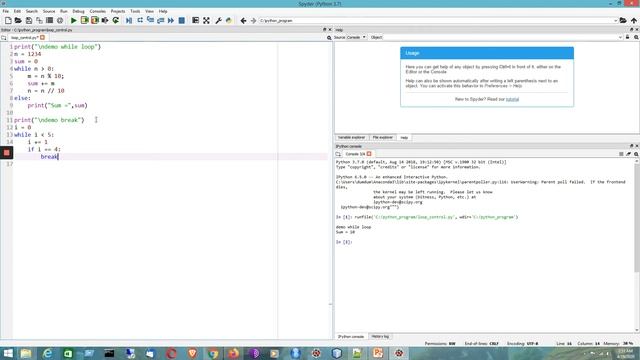Expand the Help Object combo box arrow
The image size is (640, 360).
coord(620,37)
